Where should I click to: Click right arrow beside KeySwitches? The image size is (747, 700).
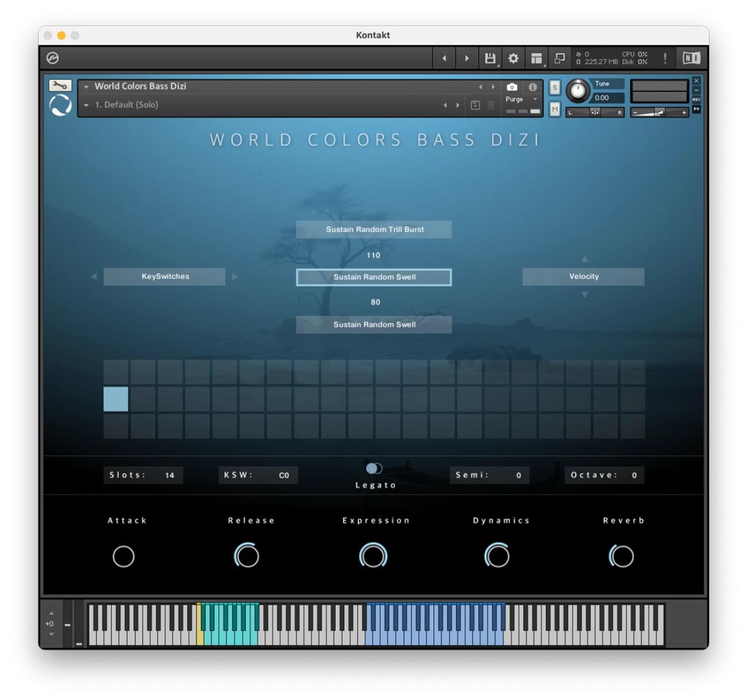pos(234,277)
